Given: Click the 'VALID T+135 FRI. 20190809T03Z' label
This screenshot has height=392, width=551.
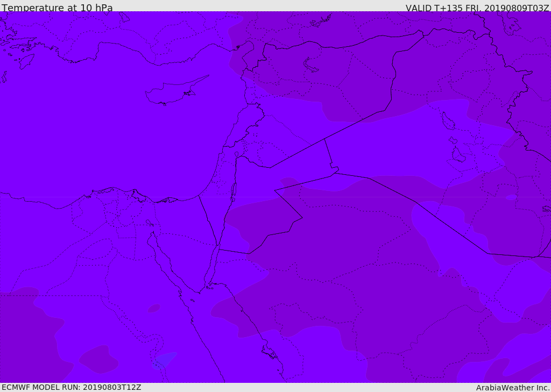Looking at the screenshot, I should pos(477,8).
